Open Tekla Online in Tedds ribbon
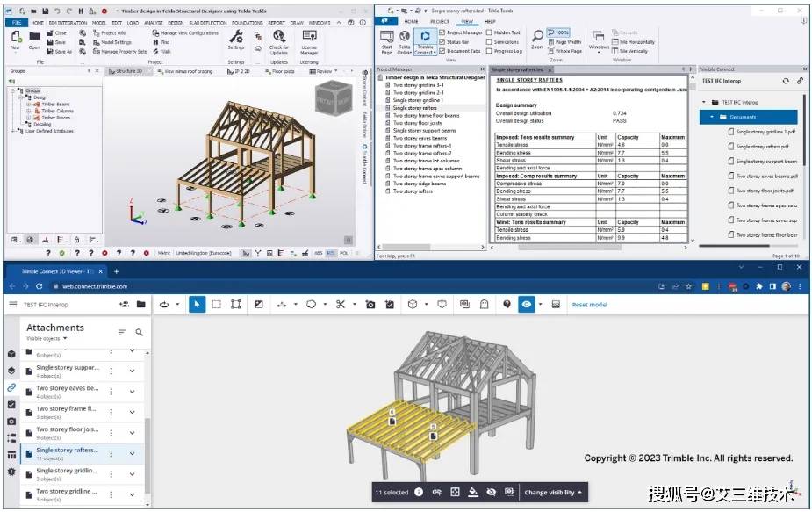 tap(405, 41)
